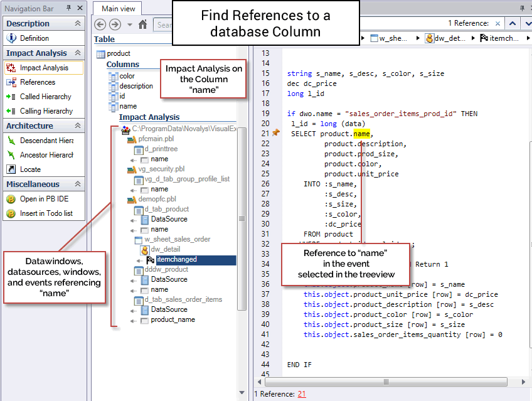The width and height of the screenshot is (532, 401).
Task: Open References from the navigation list
Action: point(37,82)
